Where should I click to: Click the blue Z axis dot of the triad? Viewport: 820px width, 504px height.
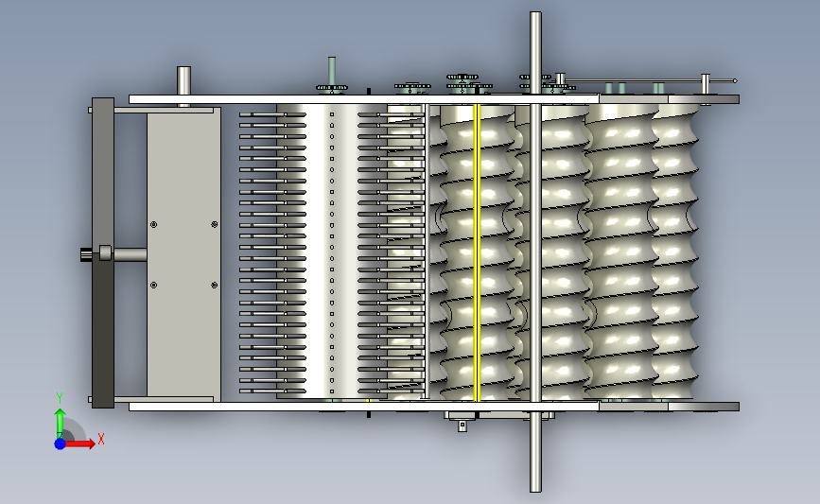[x=60, y=443]
